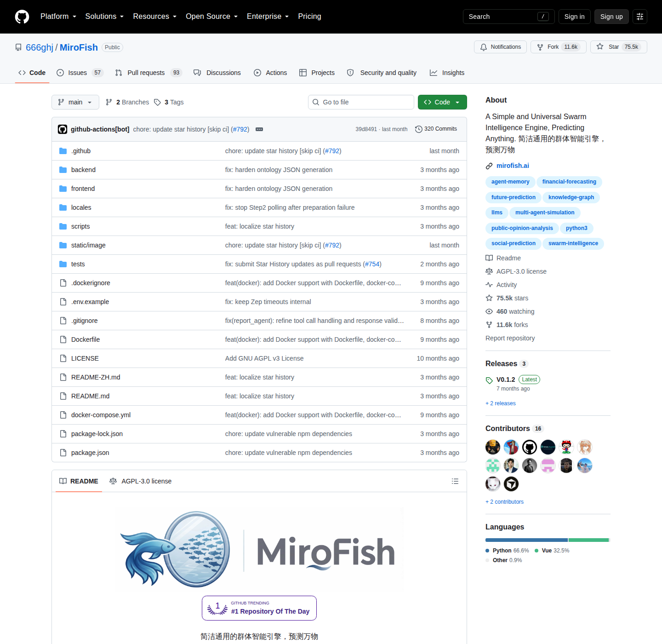Click the Sign up button
The width and height of the screenshot is (662, 644).
(x=611, y=17)
